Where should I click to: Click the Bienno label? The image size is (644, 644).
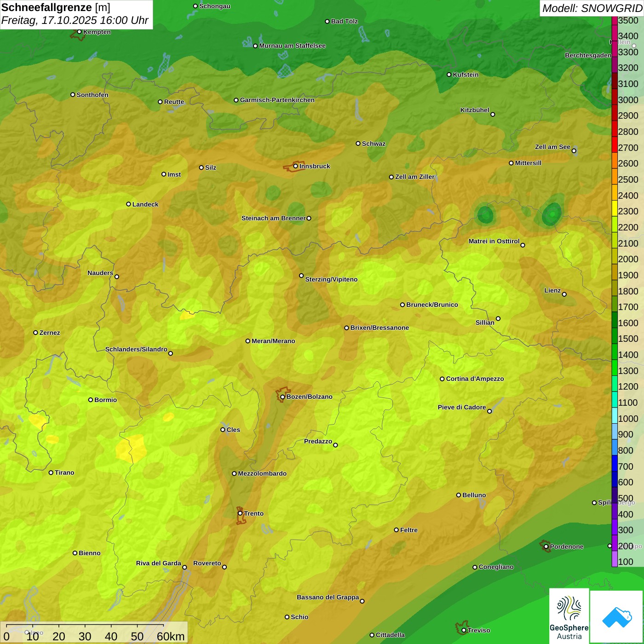(89, 553)
